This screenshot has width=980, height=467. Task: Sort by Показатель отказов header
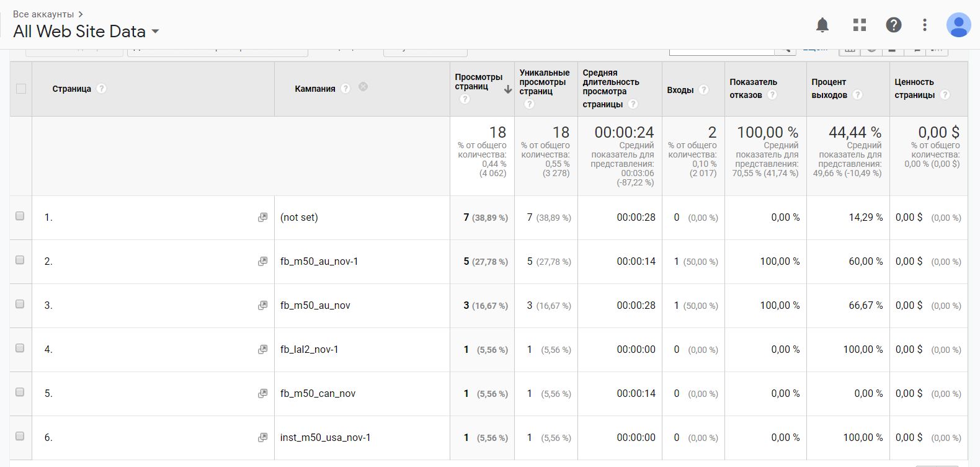753,88
